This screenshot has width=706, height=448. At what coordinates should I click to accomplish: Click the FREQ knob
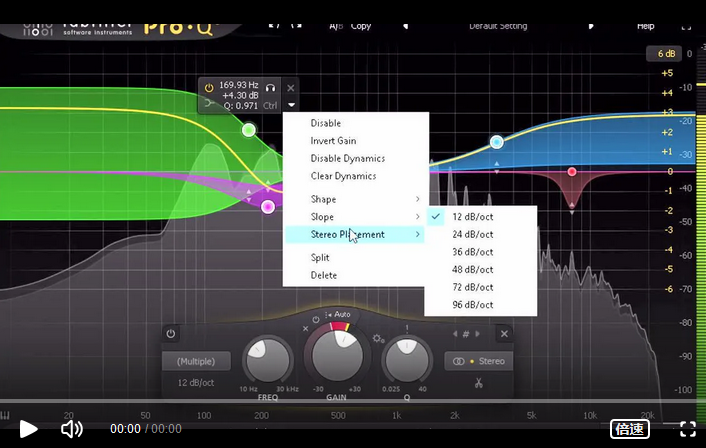pos(268,361)
